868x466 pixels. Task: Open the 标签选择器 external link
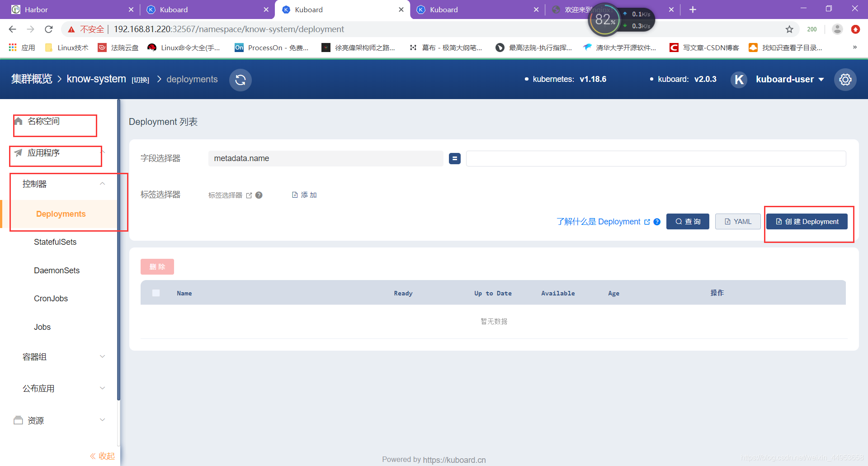pos(230,195)
